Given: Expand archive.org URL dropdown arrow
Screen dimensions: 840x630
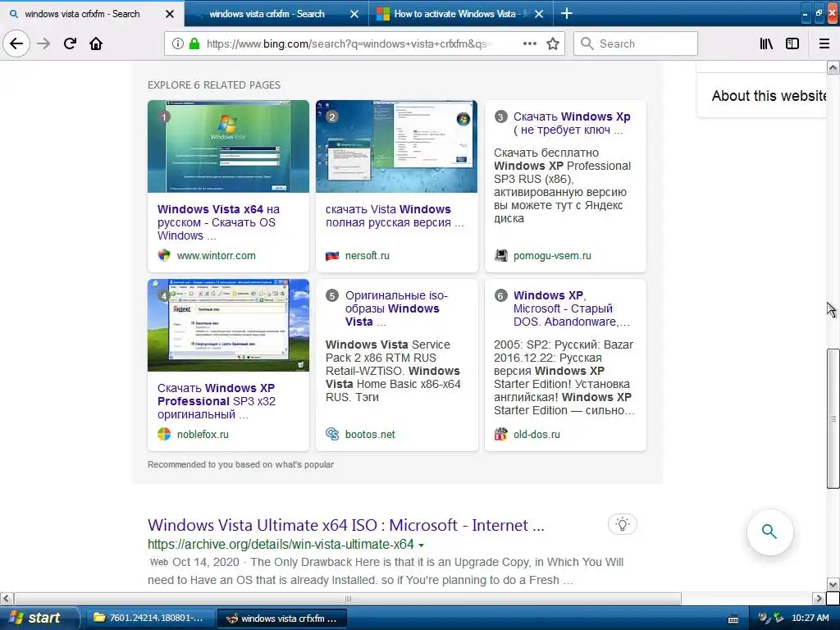Looking at the screenshot, I should click(422, 546).
